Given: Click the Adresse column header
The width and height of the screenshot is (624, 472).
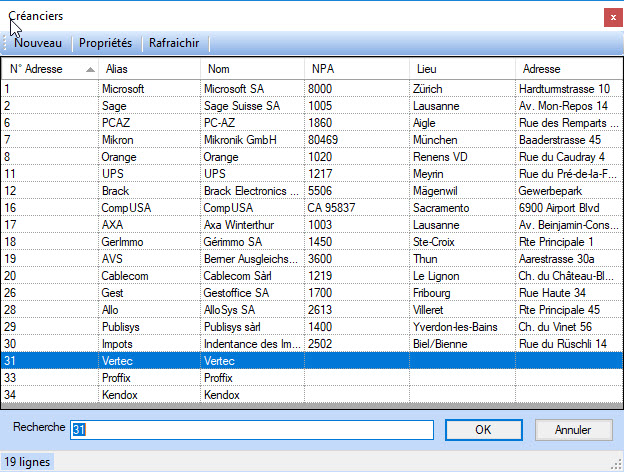Looking at the screenshot, I should [569, 69].
